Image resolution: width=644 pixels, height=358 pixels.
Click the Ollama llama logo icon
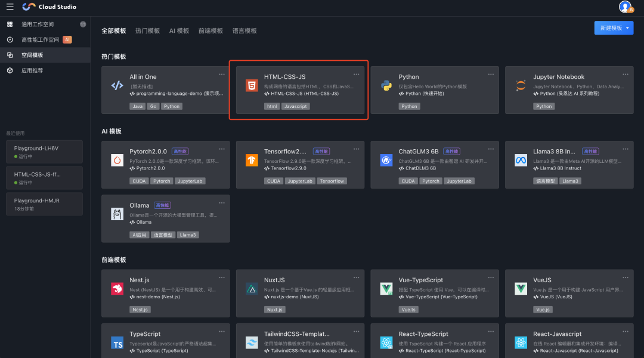point(117,214)
